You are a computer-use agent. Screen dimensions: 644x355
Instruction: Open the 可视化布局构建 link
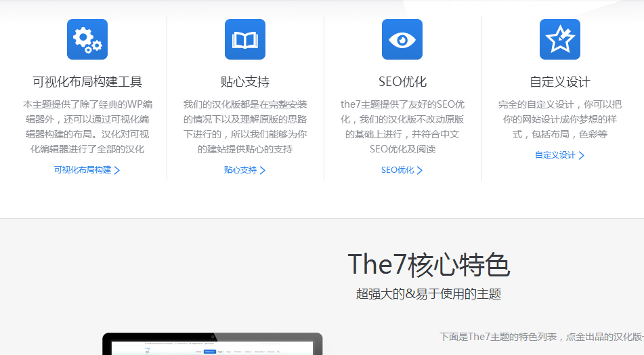tap(87, 170)
